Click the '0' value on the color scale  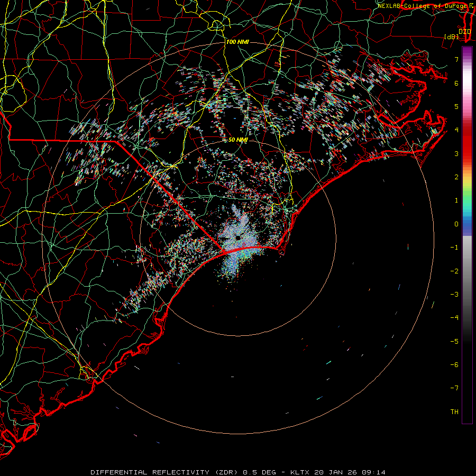coord(456,224)
